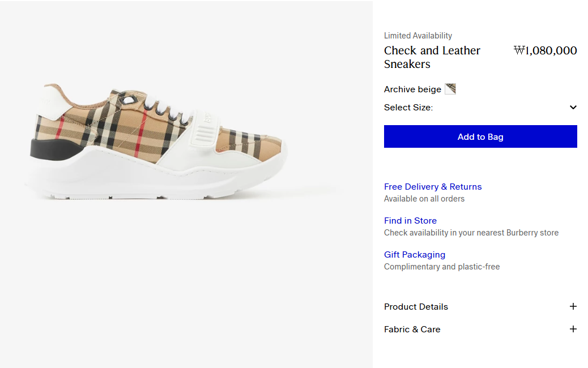The width and height of the screenshot is (588, 368).
Task: Open the Free Delivery & Returns link
Action: pyautogui.click(x=433, y=187)
